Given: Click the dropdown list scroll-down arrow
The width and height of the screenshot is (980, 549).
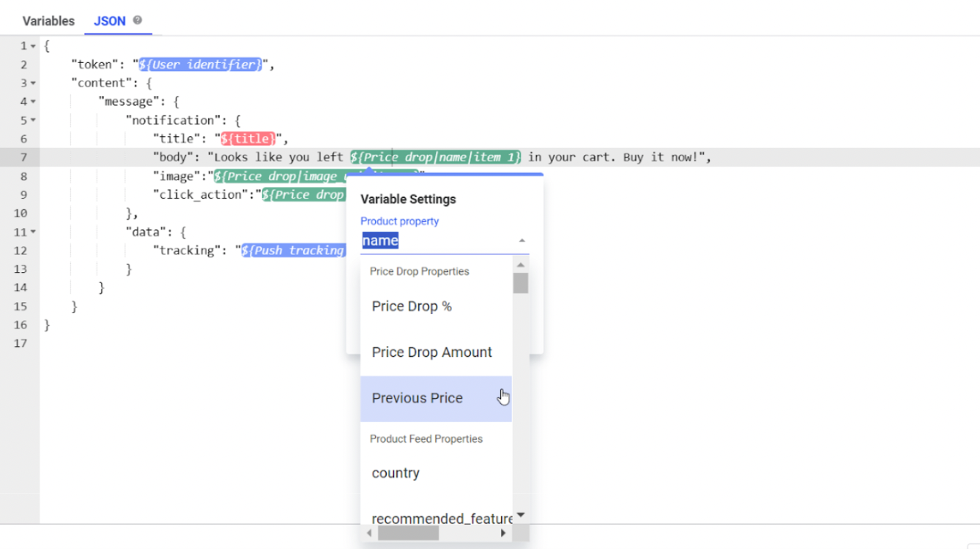Looking at the screenshot, I should click(x=521, y=515).
